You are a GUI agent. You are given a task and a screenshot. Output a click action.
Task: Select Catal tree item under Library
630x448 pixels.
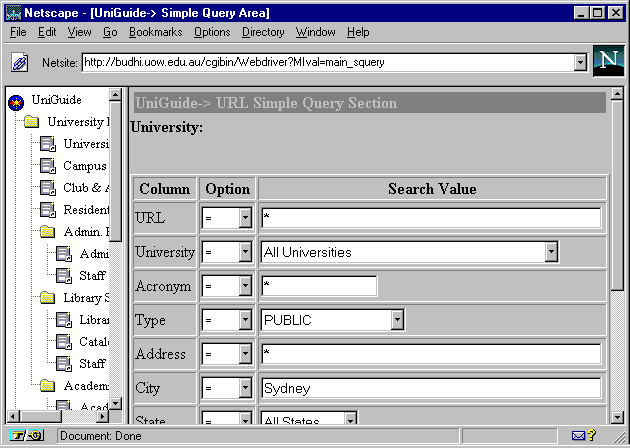[x=94, y=342]
